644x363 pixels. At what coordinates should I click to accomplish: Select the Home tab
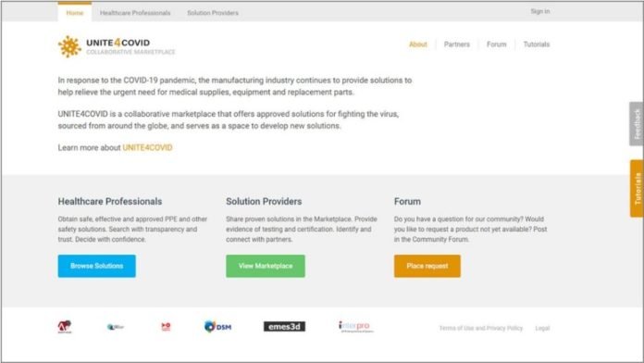click(75, 13)
